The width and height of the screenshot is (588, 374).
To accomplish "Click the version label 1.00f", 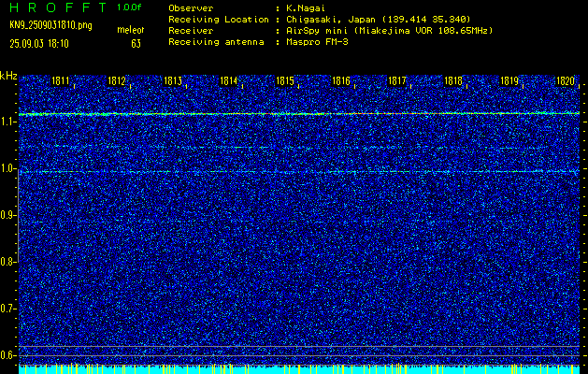I will tap(129, 7).
